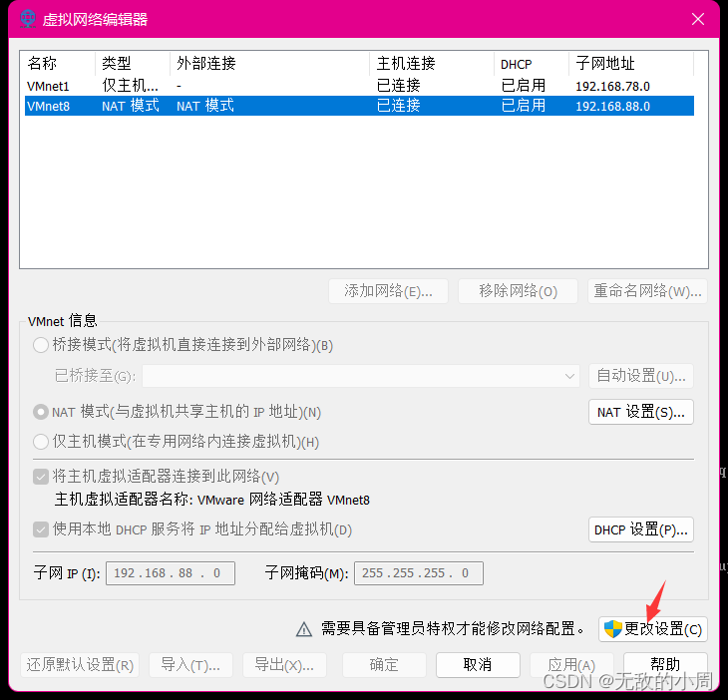This screenshot has width=728, height=700.
Task: Click 还原默认设置(R) button
Action: pos(80,665)
